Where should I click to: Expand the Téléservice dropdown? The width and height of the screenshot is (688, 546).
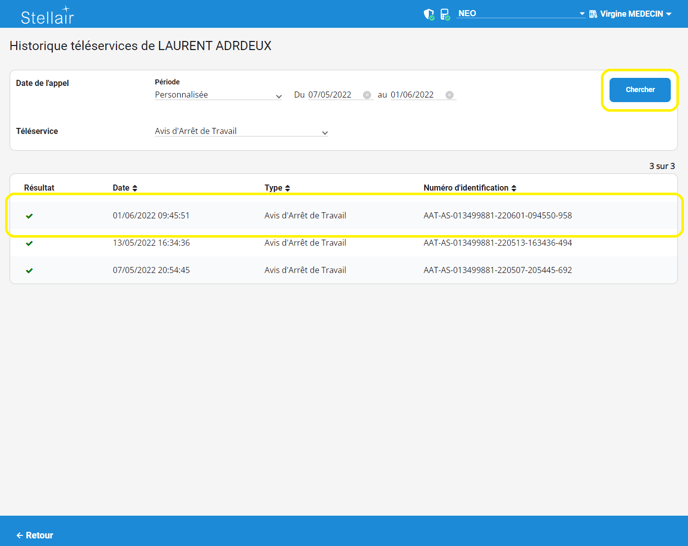pos(241,132)
